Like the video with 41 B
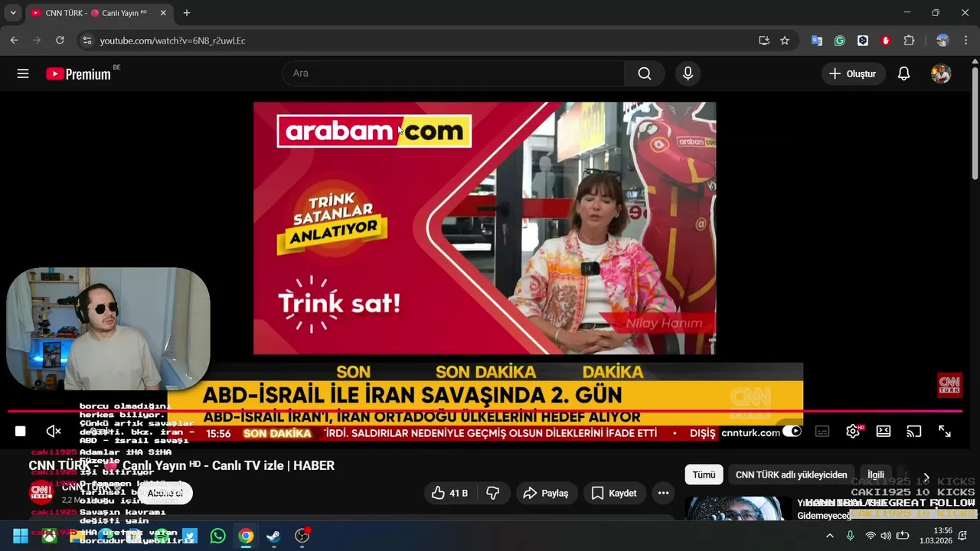 (449, 494)
